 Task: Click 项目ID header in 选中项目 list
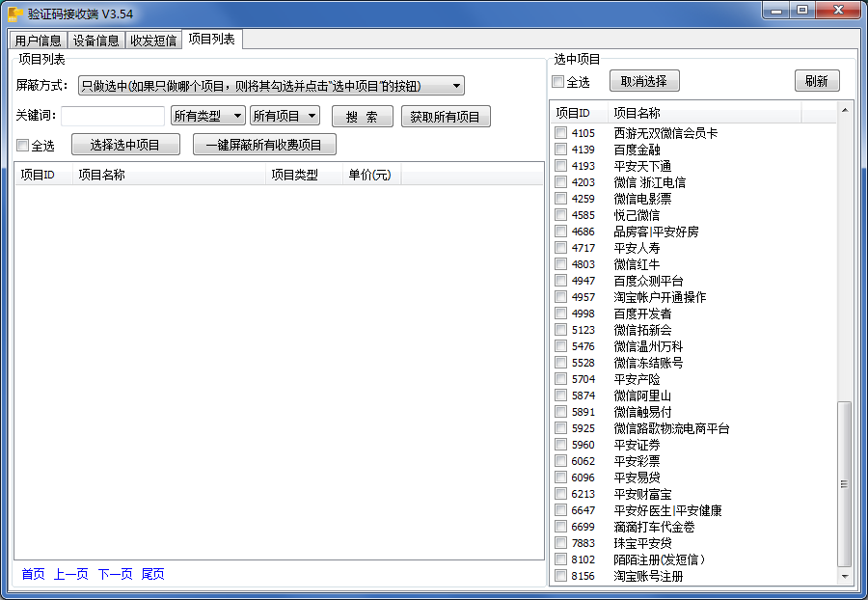pos(579,113)
